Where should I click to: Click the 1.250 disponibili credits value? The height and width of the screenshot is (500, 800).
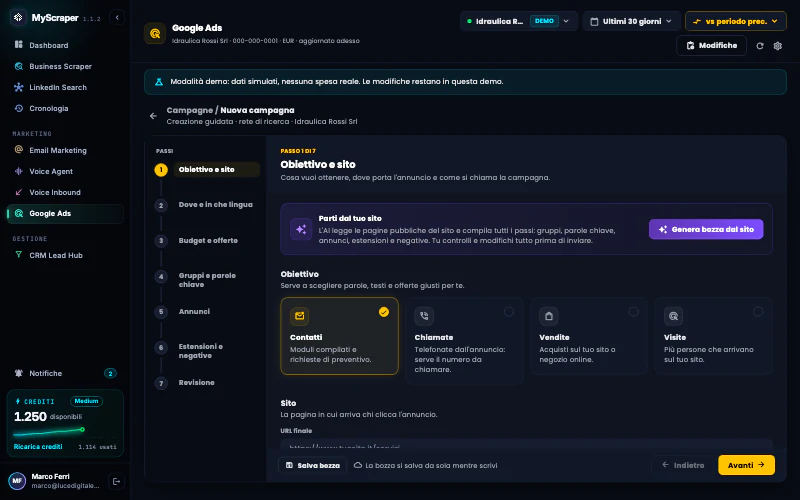pyautogui.click(x=48, y=417)
